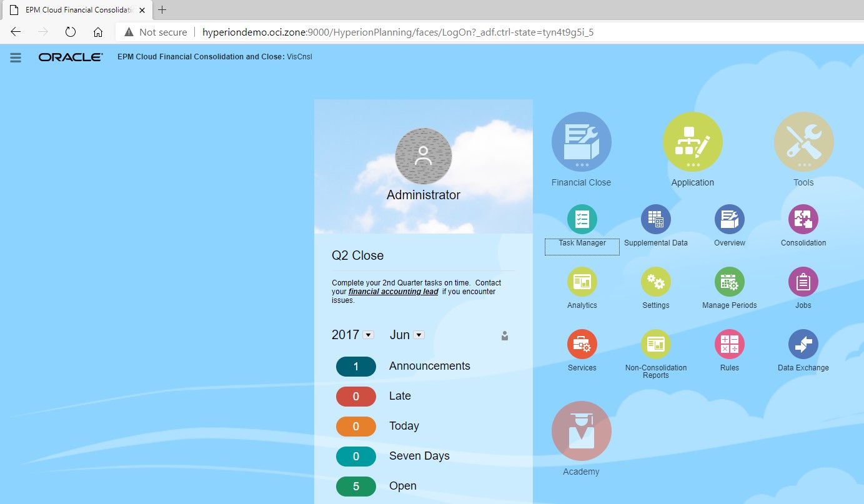This screenshot has width=864, height=504.
Task: Open the Jun period dropdown
Action: click(x=419, y=335)
